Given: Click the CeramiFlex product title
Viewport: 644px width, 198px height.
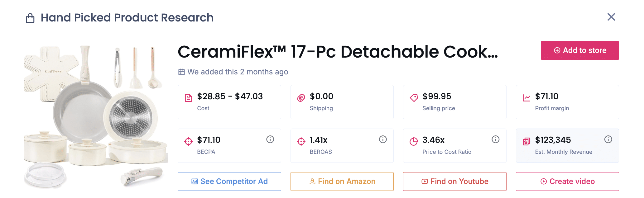Looking at the screenshot, I should 338,52.
